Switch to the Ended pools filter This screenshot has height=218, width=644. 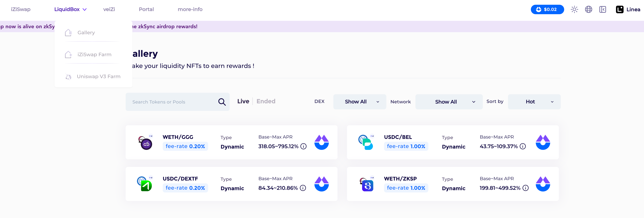pyautogui.click(x=266, y=101)
